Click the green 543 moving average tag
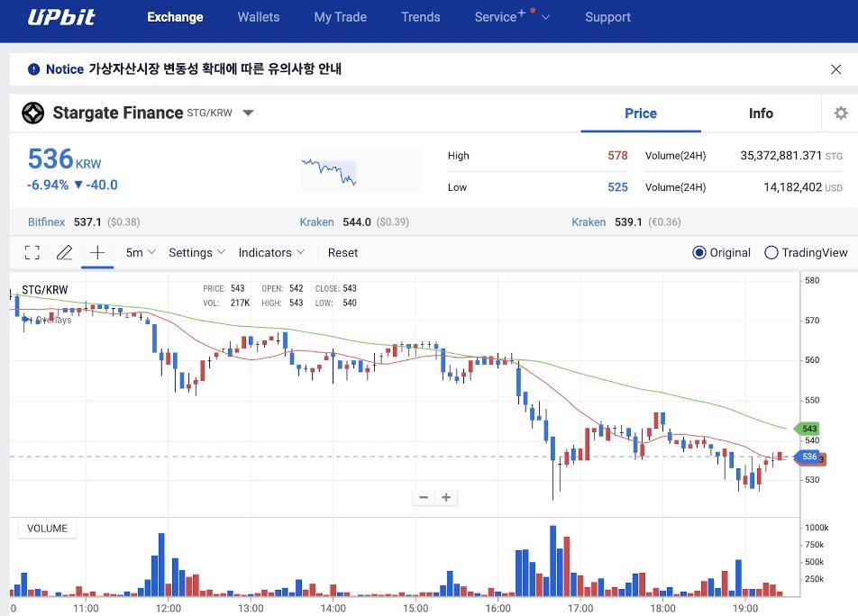Viewport: 858px width, 616px height. coord(808,429)
